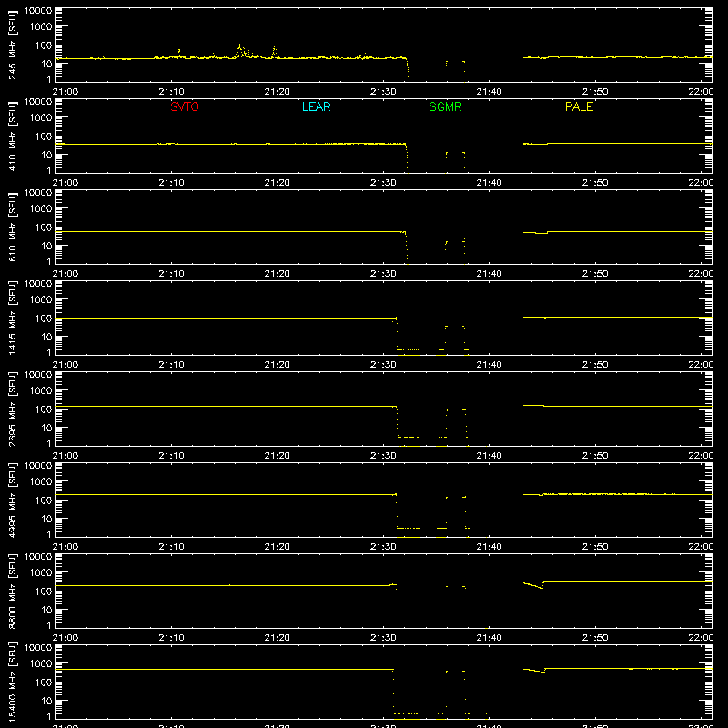The height and width of the screenshot is (728, 728).
Task: Click the 21:40 tick under 410 MHz plot
Action: point(489,183)
